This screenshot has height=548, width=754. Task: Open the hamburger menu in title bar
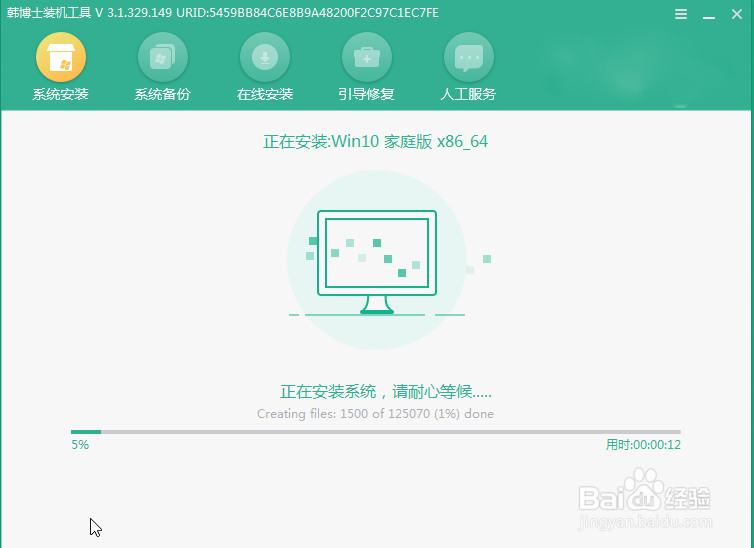tap(681, 14)
